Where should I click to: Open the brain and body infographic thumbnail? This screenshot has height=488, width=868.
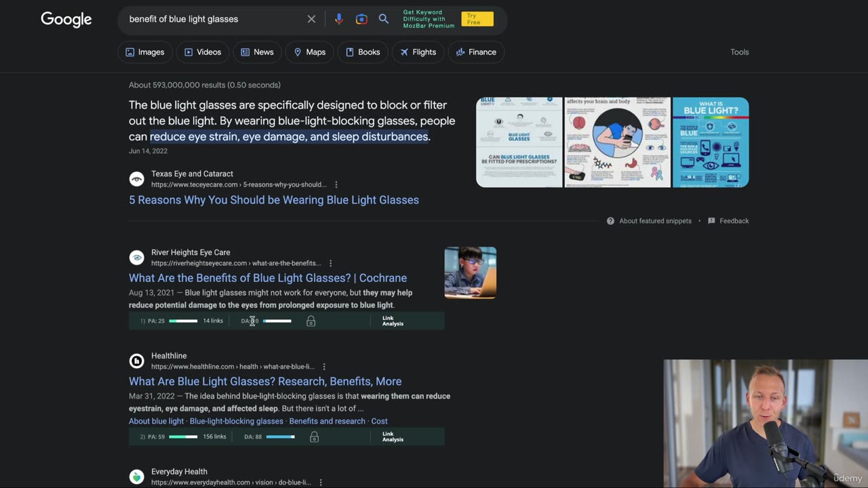(x=617, y=142)
